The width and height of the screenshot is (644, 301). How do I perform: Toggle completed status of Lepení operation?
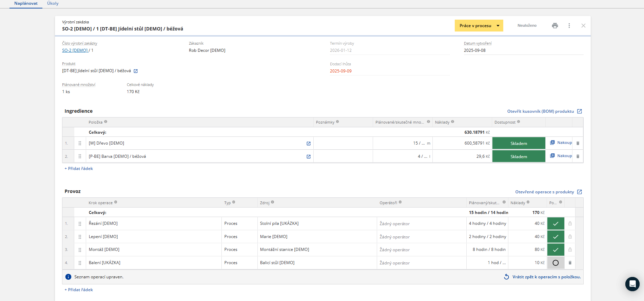[555, 237]
